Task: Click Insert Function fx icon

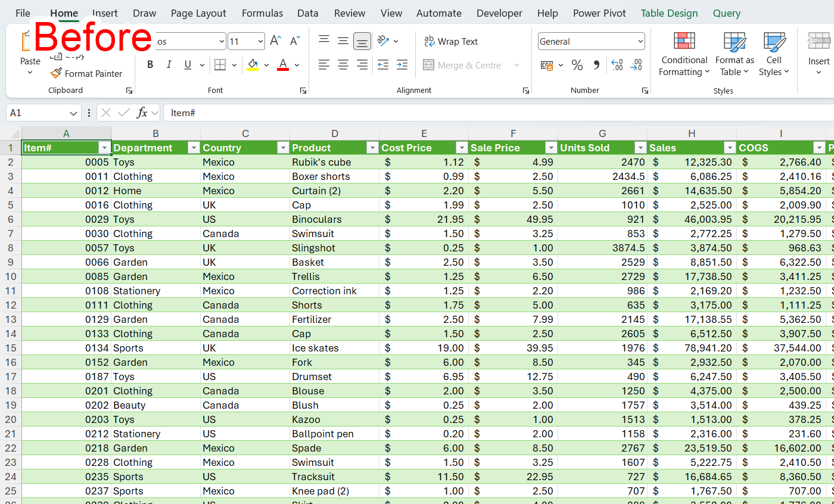Action: [142, 113]
